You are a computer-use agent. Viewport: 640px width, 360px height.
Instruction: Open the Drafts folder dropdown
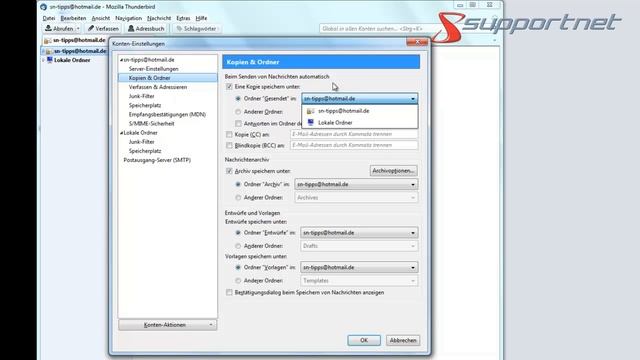coord(359,246)
